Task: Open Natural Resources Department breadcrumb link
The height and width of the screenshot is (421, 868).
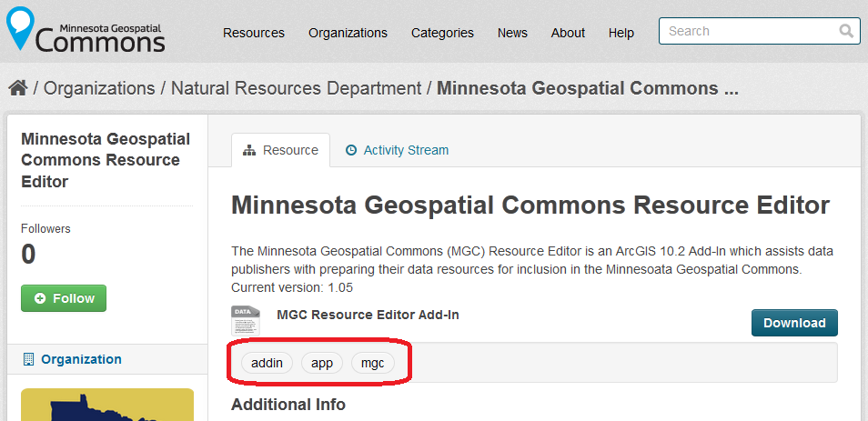Action: 297,88
